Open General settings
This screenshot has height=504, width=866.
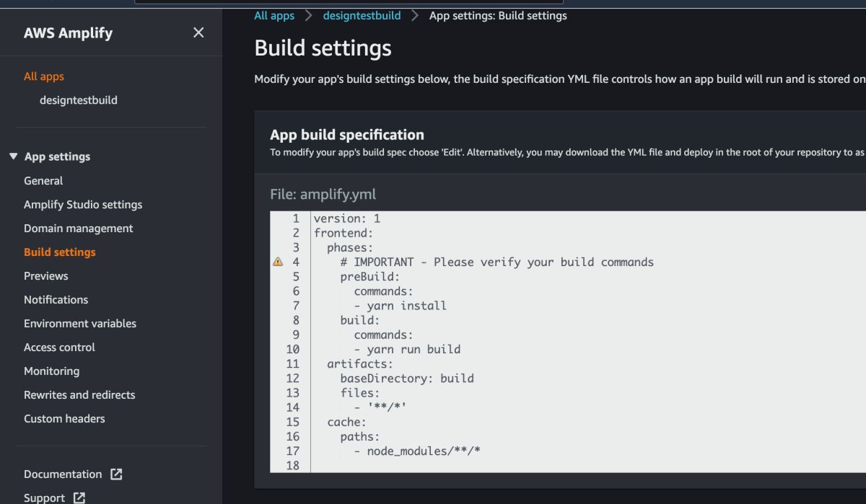pyautogui.click(x=43, y=181)
